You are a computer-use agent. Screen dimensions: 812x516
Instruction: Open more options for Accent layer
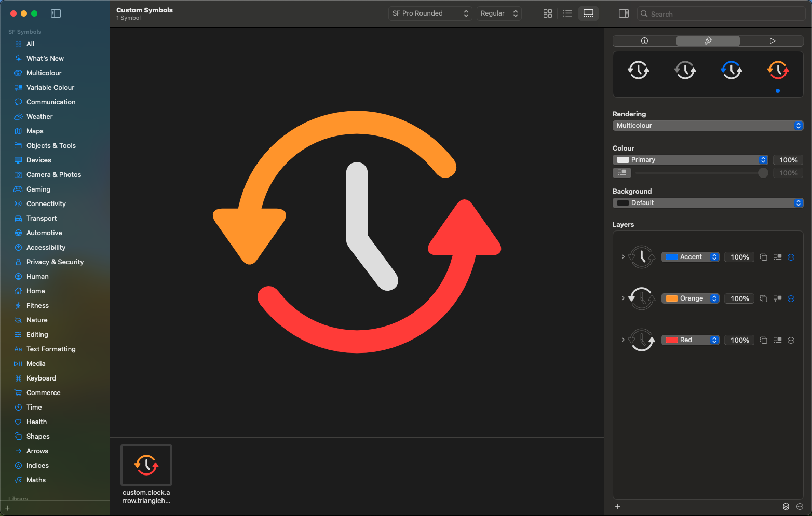point(791,257)
